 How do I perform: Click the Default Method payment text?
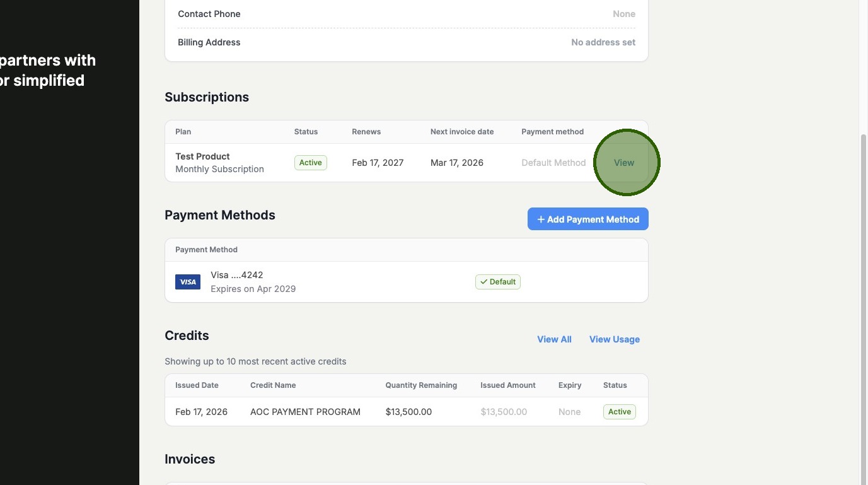[553, 163]
